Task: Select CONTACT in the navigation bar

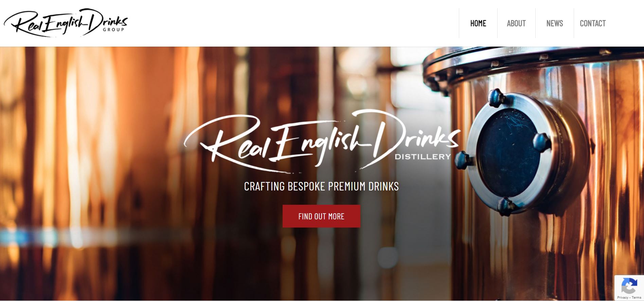Action: (x=593, y=23)
